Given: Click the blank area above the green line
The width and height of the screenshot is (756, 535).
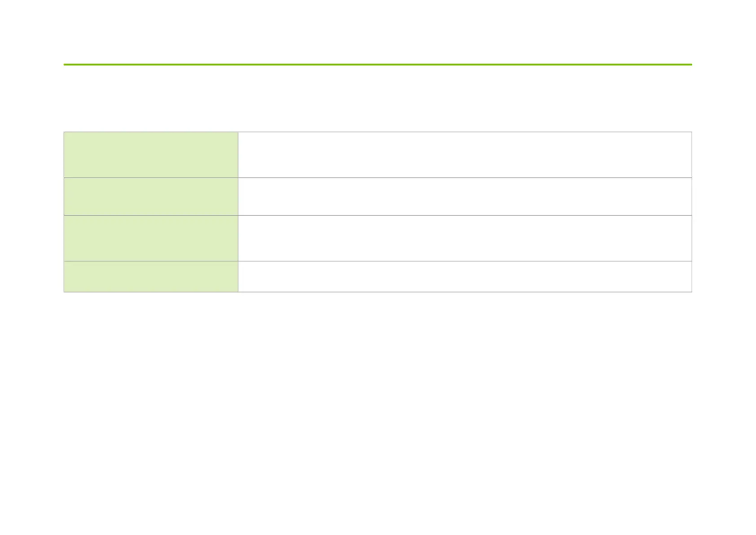Looking at the screenshot, I should [x=378, y=31].
